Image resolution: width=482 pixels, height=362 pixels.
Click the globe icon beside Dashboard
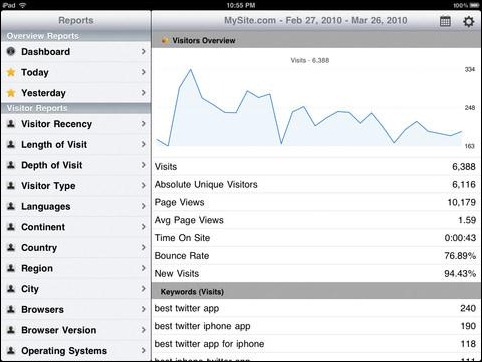point(11,51)
